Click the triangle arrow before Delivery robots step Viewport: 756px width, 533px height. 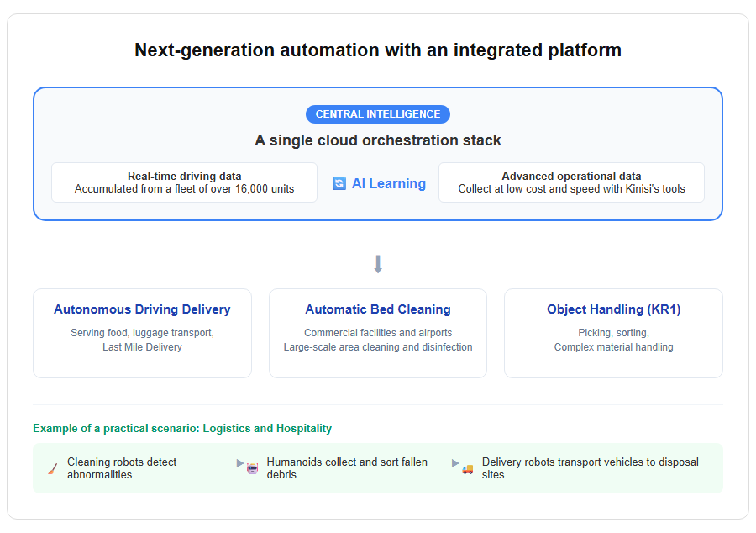click(454, 463)
